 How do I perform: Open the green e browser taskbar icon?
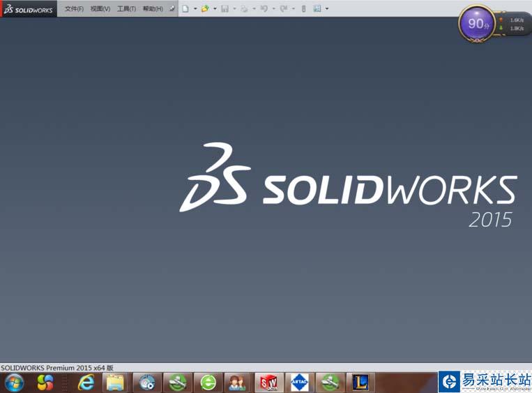click(208, 383)
